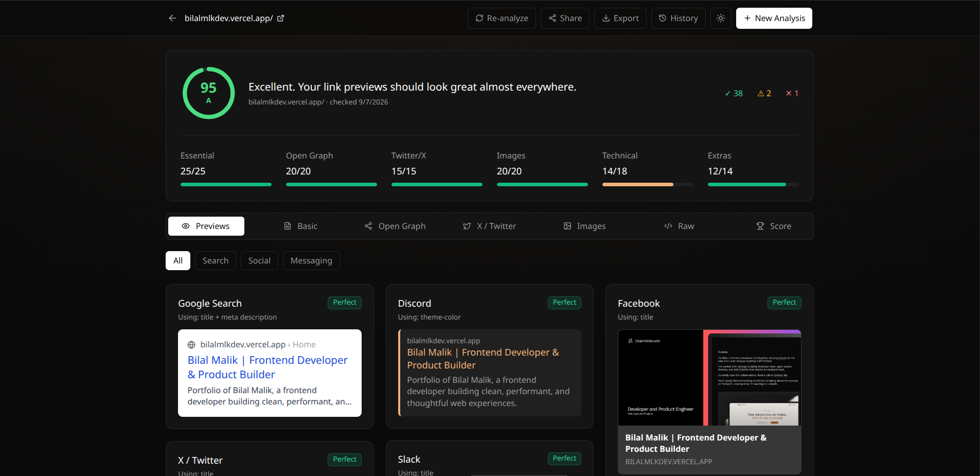This screenshot has height=476, width=980.
Task: Switch to the Previews tab
Action: [x=206, y=226]
